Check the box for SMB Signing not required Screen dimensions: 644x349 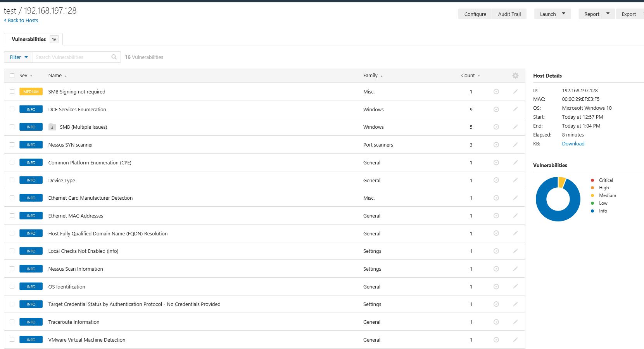12,92
